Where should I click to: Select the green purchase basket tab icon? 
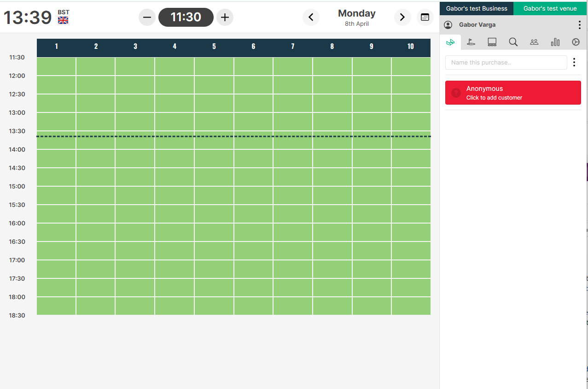[450, 42]
